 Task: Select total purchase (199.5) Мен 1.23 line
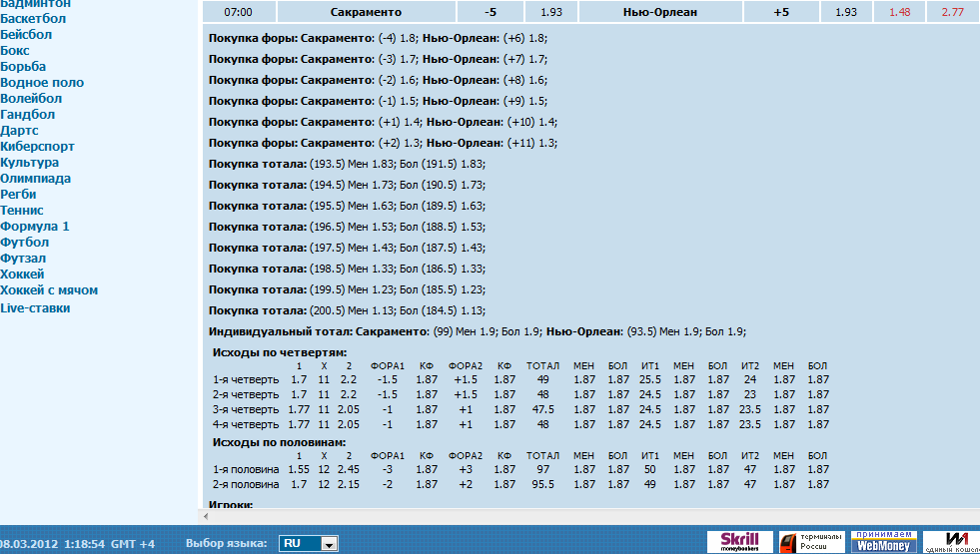[x=347, y=289]
